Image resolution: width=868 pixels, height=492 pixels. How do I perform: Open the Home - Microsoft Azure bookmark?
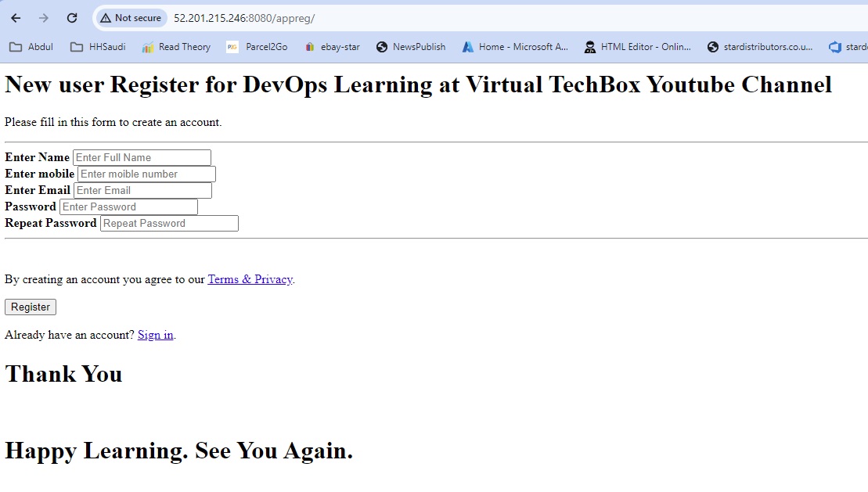pyautogui.click(x=515, y=47)
